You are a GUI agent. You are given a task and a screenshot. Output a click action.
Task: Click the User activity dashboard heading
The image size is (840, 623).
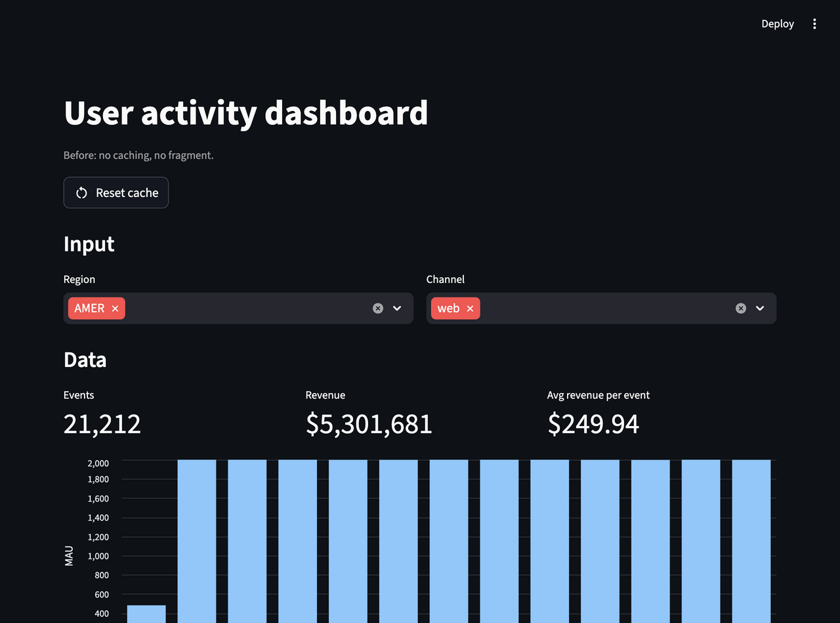(246, 112)
